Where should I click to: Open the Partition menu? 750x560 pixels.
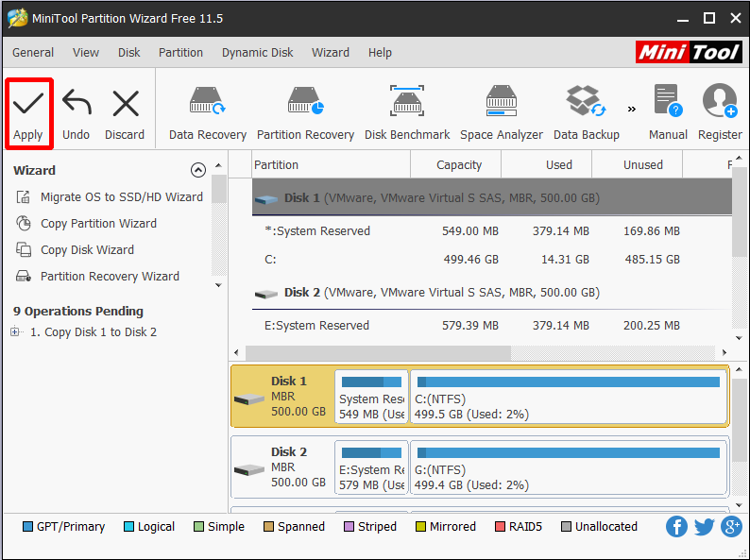pyautogui.click(x=180, y=53)
